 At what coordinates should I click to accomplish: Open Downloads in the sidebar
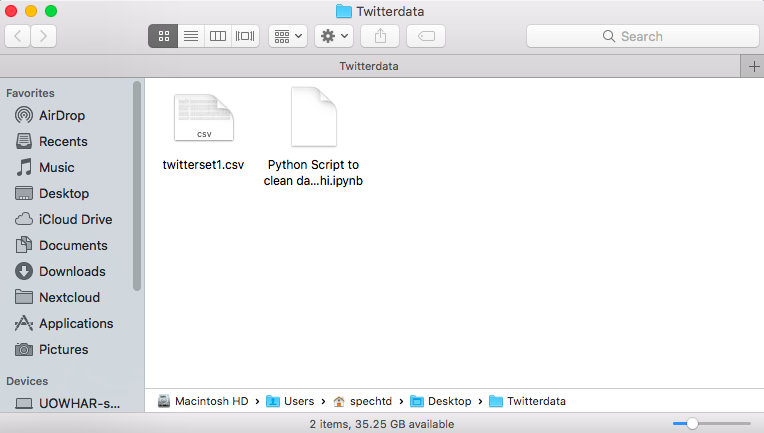60,271
